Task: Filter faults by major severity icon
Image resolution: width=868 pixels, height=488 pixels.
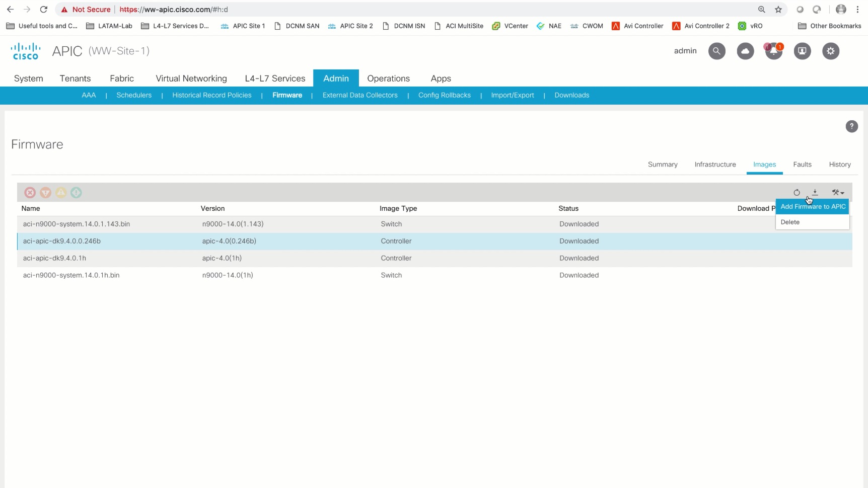Action: pyautogui.click(x=45, y=193)
